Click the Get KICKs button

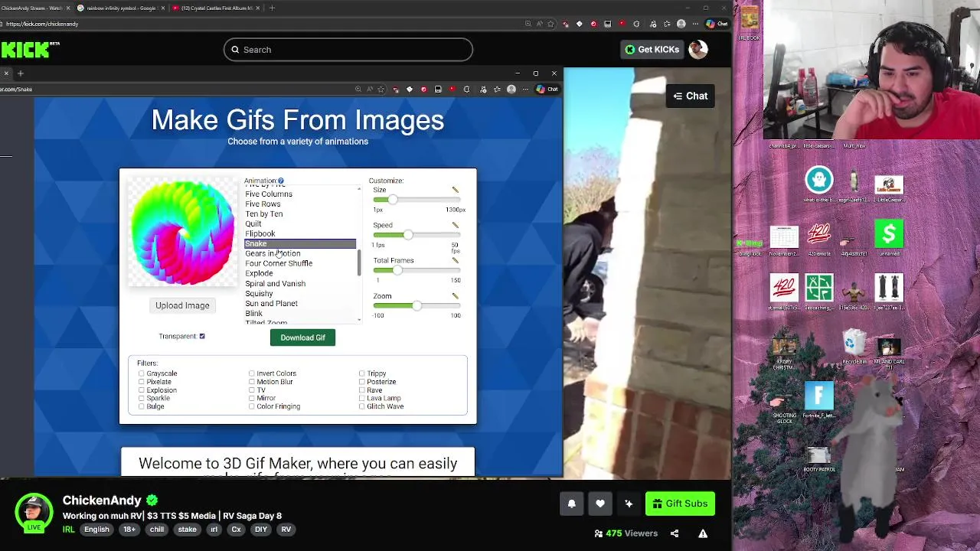652,50
